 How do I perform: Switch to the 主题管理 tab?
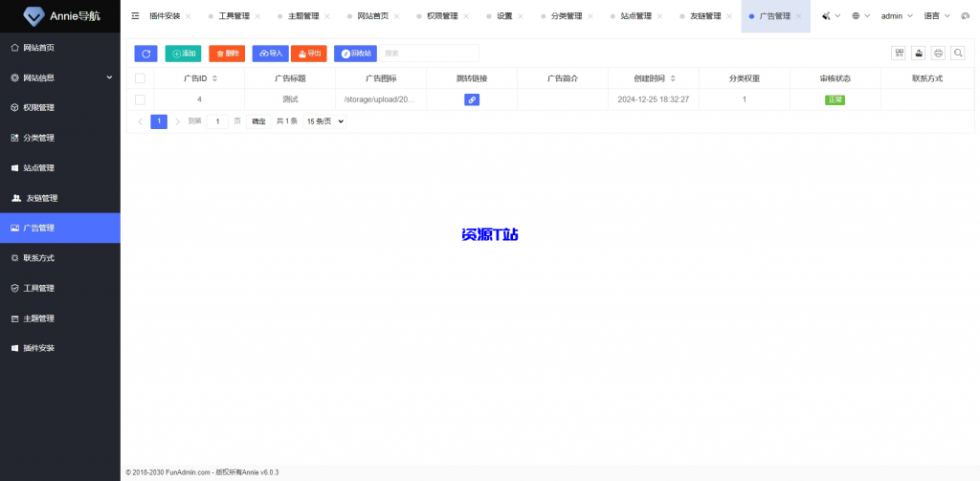click(303, 16)
